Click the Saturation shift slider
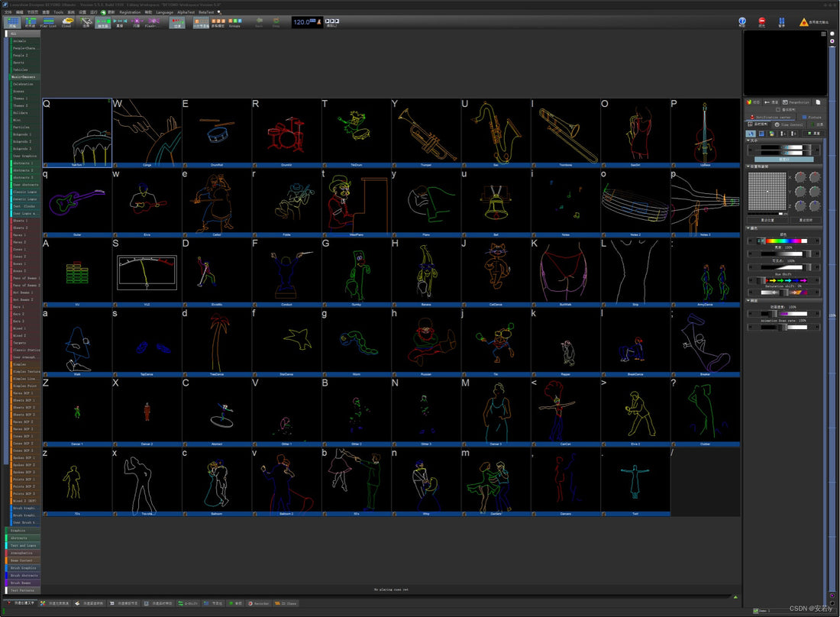This screenshot has width=840, height=617. coord(783,292)
